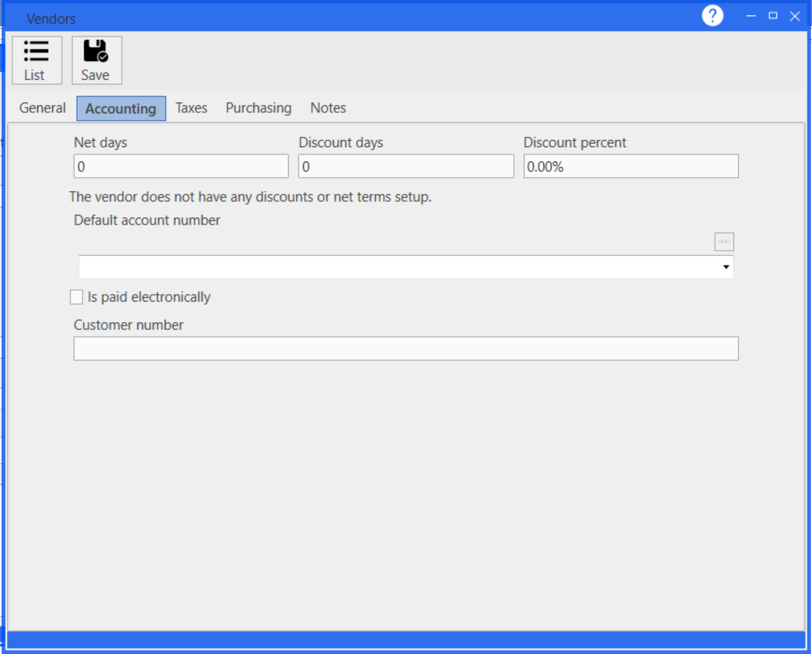This screenshot has height=654, width=812.
Task: Click into the Discount days field
Action: tap(406, 166)
